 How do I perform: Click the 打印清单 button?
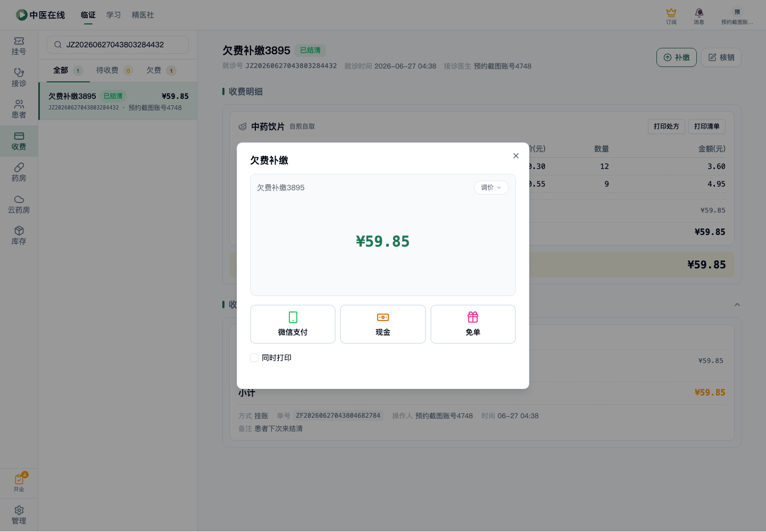tap(707, 126)
